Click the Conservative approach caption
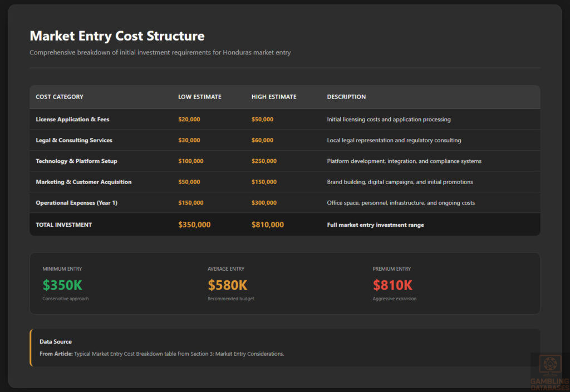The height and width of the screenshot is (392, 570). click(65, 299)
